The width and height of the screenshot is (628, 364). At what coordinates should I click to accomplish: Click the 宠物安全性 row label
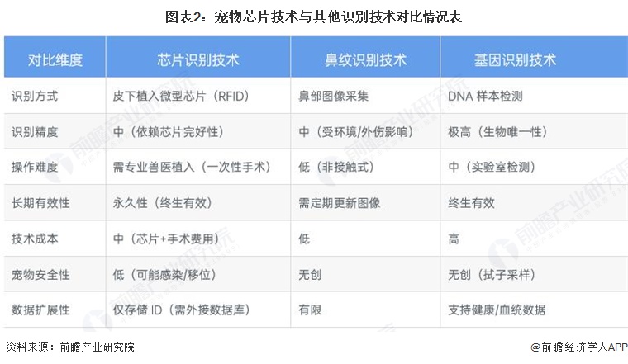pyautogui.click(x=40, y=274)
